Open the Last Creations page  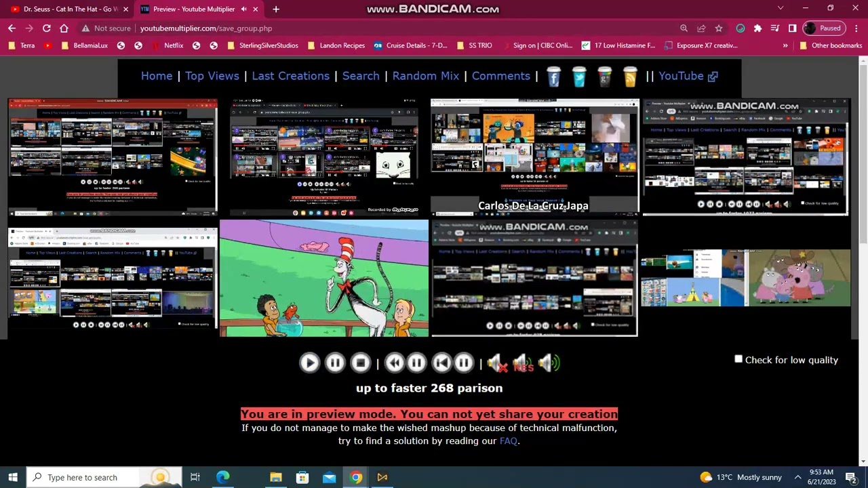(x=290, y=76)
